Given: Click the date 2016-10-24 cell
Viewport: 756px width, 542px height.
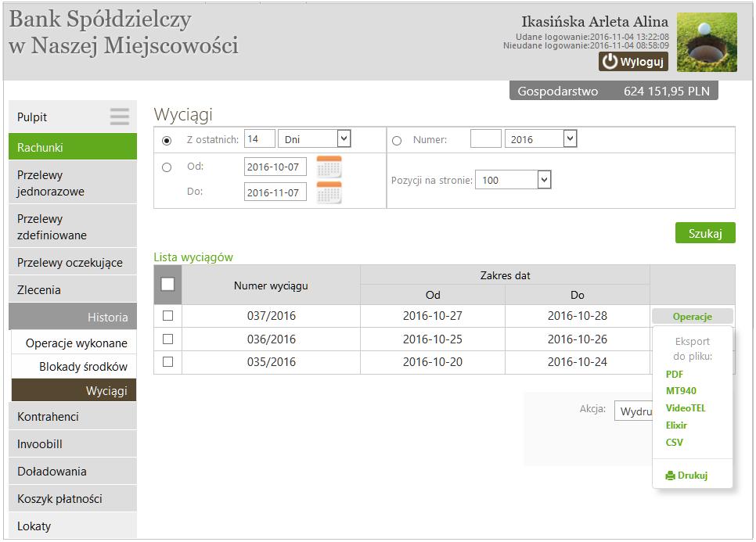Looking at the screenshot, I should click(x=577, y=362).
